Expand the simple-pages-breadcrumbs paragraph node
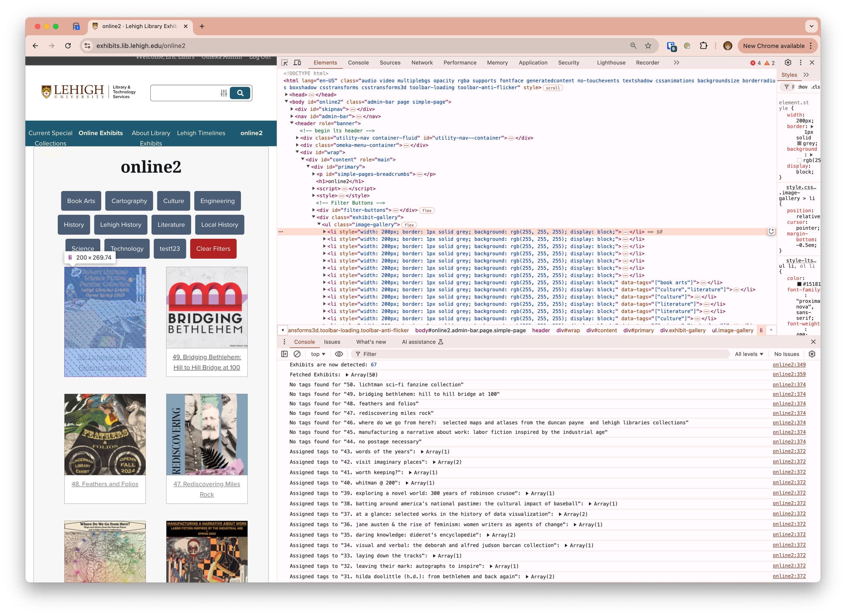Screen dimensions: 846x616 pos(313,174)
